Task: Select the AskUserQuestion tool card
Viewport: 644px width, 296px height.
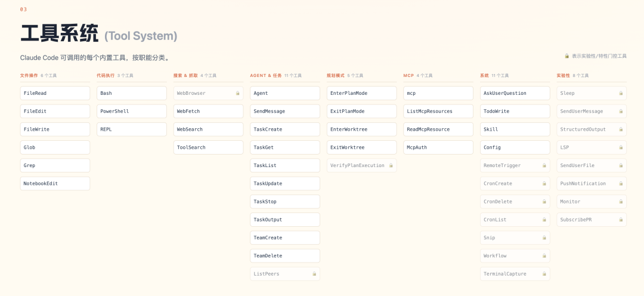Action: [515, 93]
